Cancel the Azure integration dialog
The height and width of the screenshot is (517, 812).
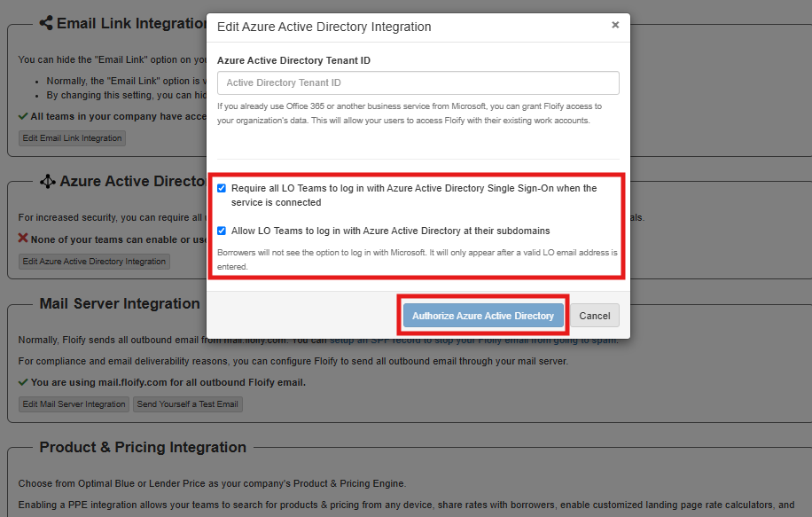point(594,316)
